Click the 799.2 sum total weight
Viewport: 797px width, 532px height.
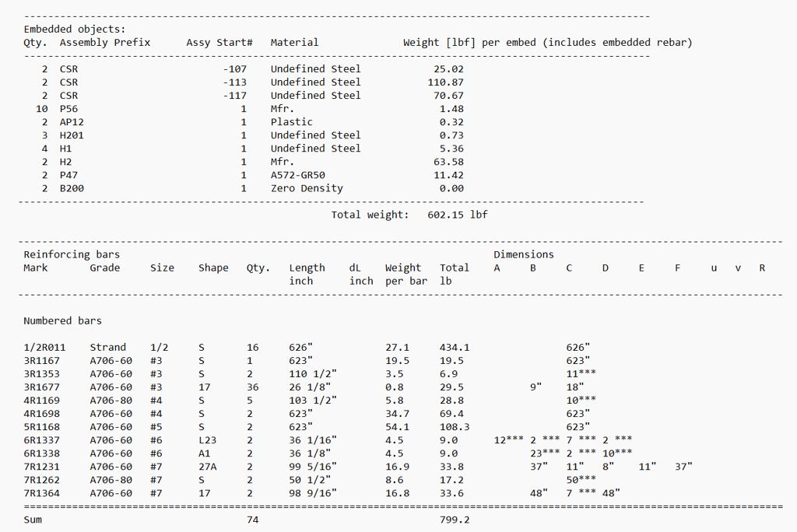(455, 520)
